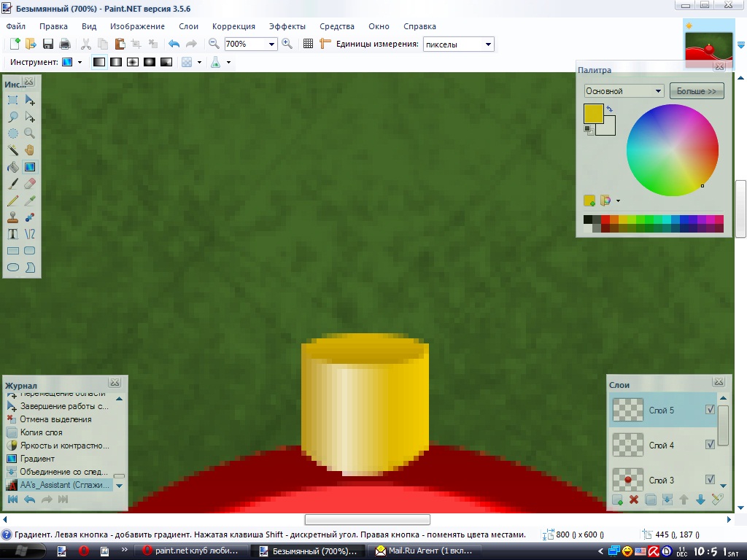Click the Open file toolbar icon

click(x=31, y=44)
